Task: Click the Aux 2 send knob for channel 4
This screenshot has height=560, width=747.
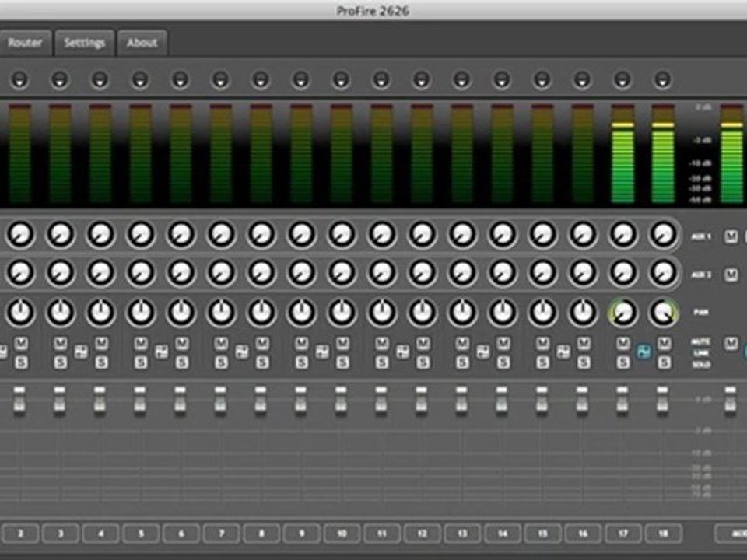Action: click(100, 272)
